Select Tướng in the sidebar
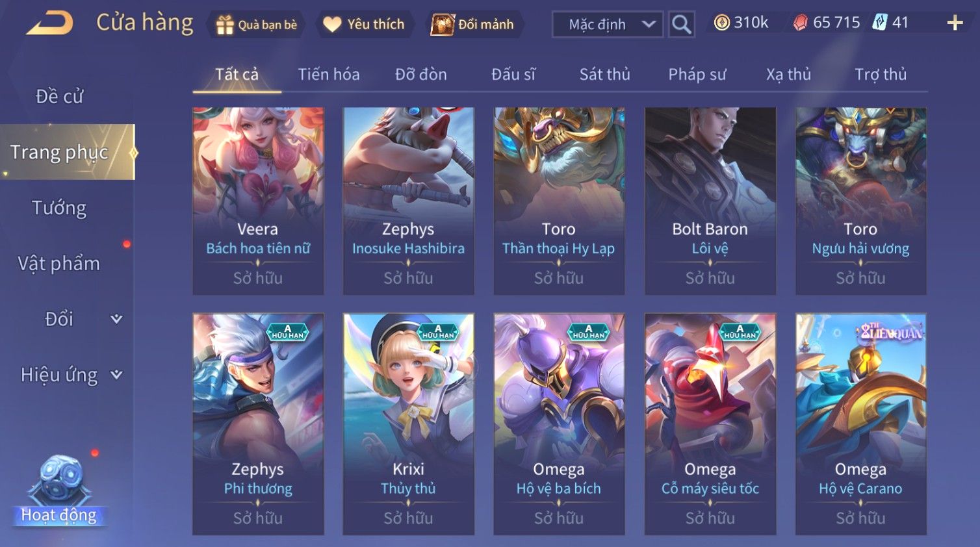Image resolution: width=980 pixels, height=547 pixels. [59, 208]
